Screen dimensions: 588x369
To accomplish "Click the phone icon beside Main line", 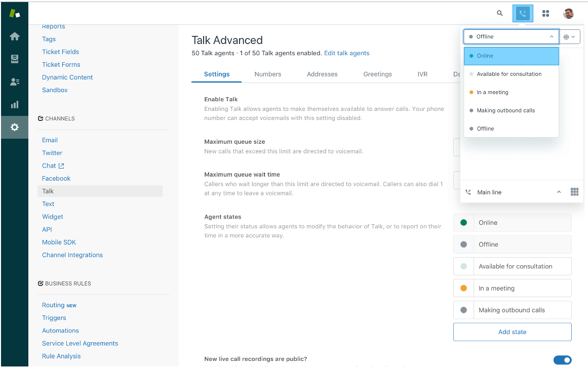I will point(468,192).
